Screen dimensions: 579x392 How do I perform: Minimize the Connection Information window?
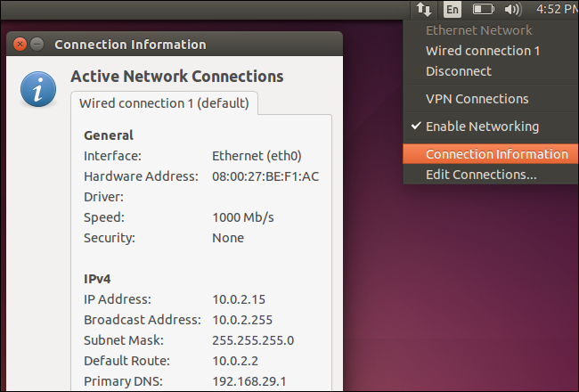(x=37, y=45)
